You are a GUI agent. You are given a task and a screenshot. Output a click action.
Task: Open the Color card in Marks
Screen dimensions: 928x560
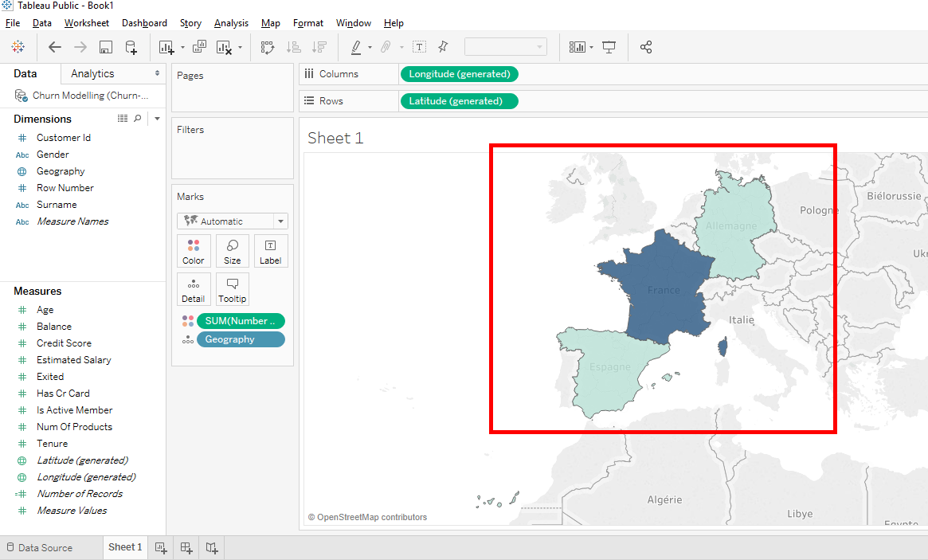click(194, 251)
